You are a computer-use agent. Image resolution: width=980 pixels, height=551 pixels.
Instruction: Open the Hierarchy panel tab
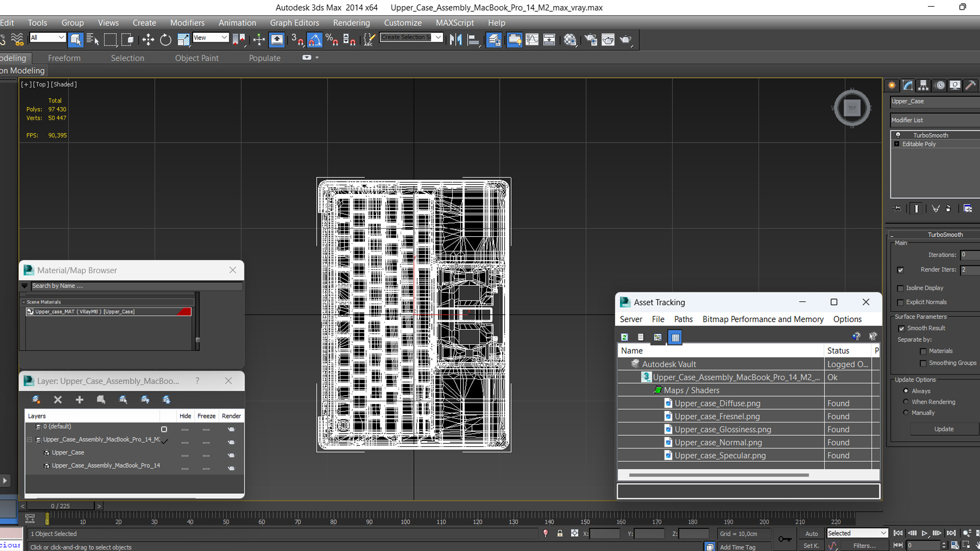923,85
